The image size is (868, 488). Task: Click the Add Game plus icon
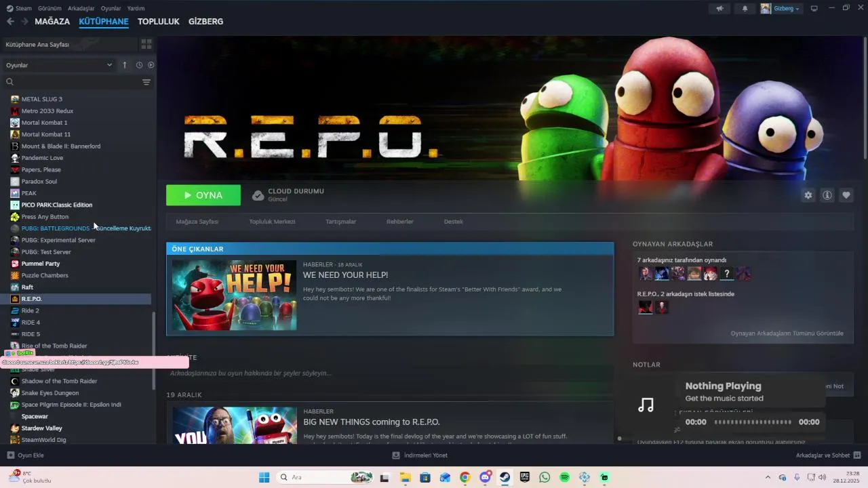[x=10, y=455]
